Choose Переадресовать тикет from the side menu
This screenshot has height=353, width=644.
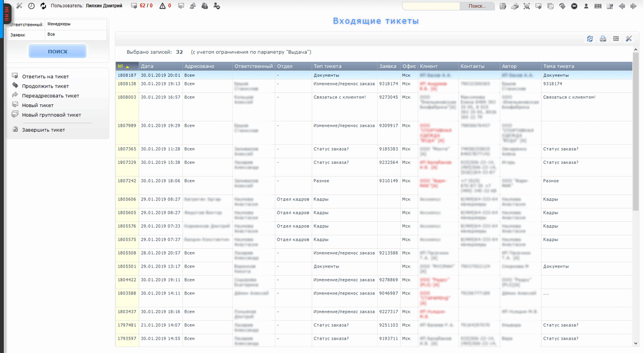click(x=50, y=96)
